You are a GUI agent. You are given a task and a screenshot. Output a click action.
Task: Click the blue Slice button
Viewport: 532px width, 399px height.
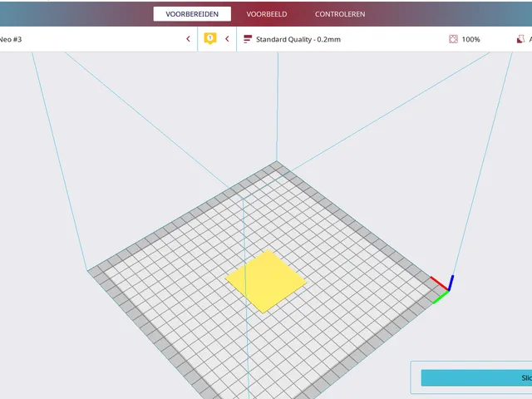476,377
